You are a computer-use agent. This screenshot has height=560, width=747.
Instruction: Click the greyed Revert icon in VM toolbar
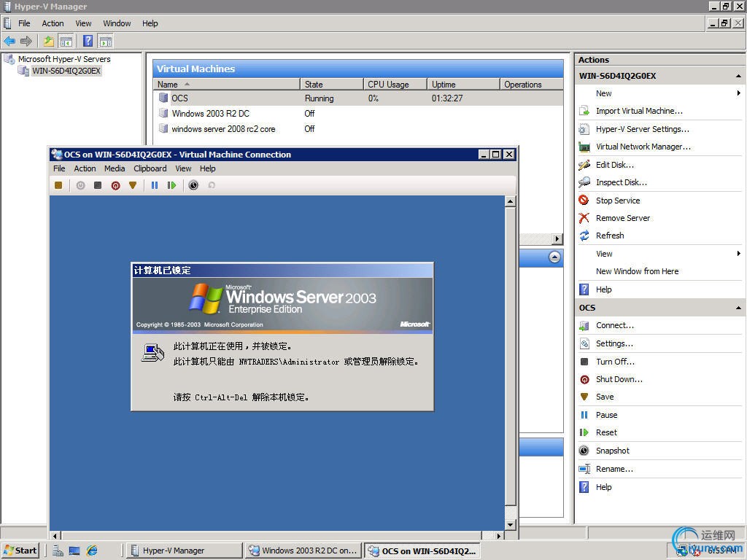point(212,185)
